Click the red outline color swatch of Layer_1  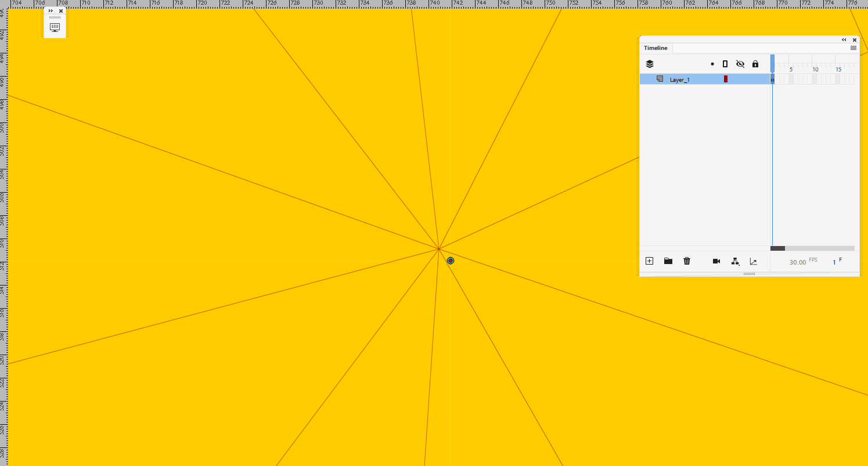(x=725, y=79)
